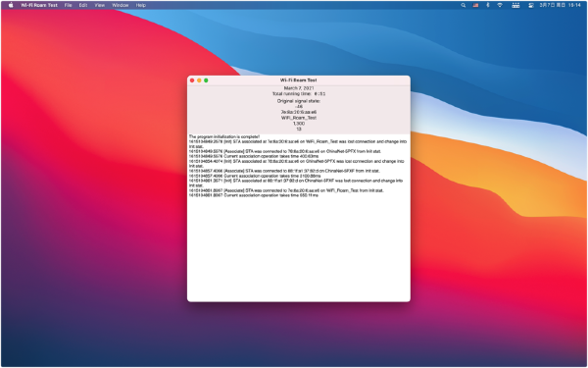Screen dimensions: 588x368
Task: Open the Window menu
Action: coord(120,5)
